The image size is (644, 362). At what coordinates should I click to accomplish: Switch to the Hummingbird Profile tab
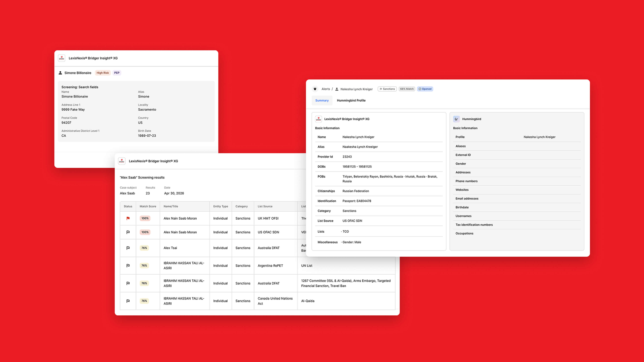351,100
